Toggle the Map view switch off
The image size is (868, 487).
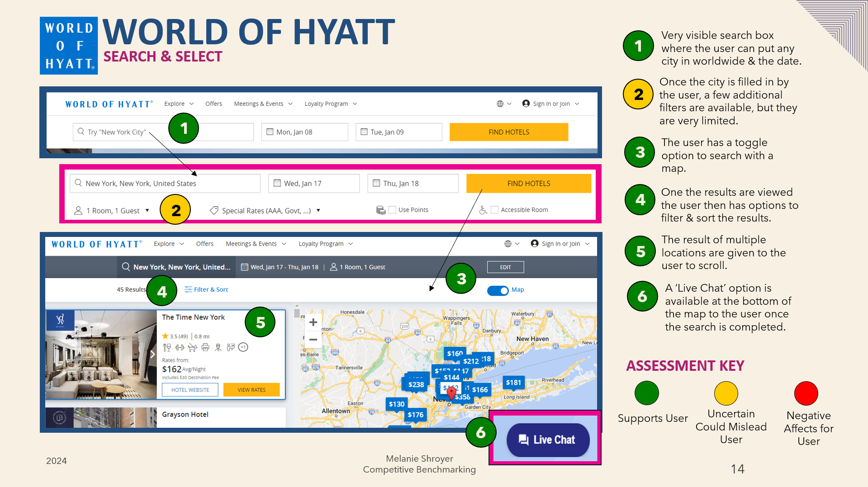tap(498, 290)
